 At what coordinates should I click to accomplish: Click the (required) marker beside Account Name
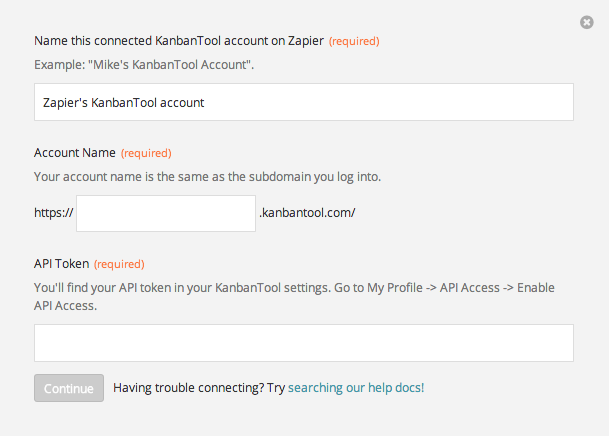pos(146,153)
